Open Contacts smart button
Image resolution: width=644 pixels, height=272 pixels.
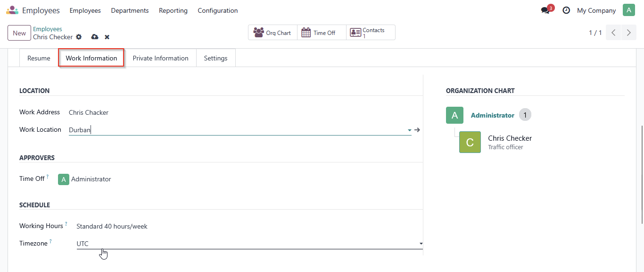coord(371,33)
